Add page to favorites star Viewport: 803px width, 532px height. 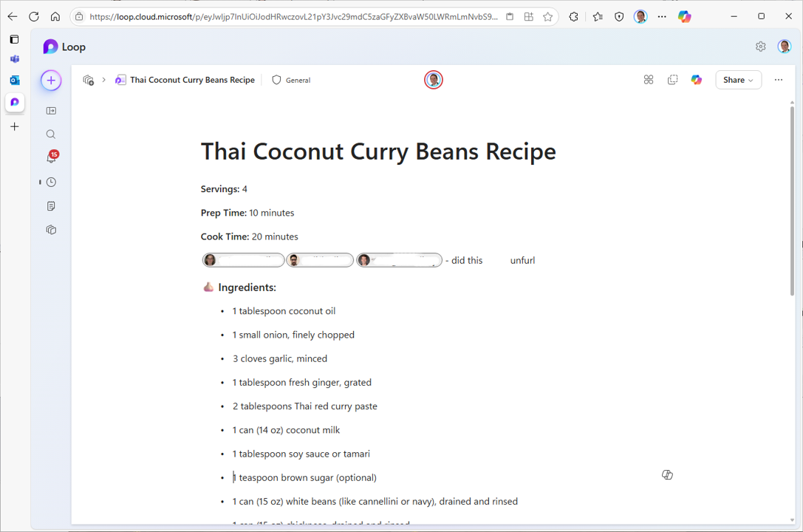(548, 16)
